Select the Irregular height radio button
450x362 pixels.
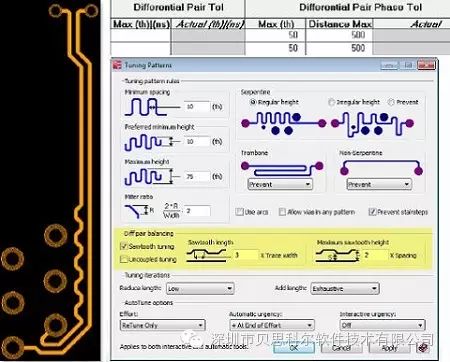(331, 102)
